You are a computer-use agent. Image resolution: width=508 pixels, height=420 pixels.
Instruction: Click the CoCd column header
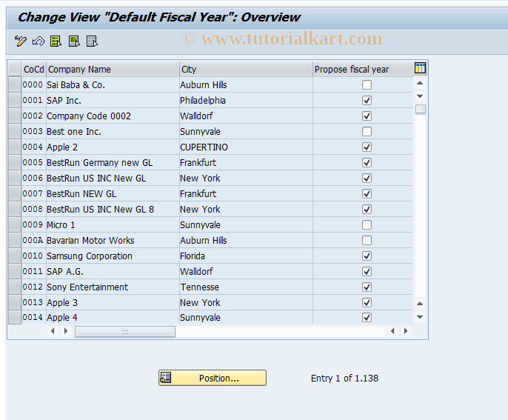(x=34, y=69)
